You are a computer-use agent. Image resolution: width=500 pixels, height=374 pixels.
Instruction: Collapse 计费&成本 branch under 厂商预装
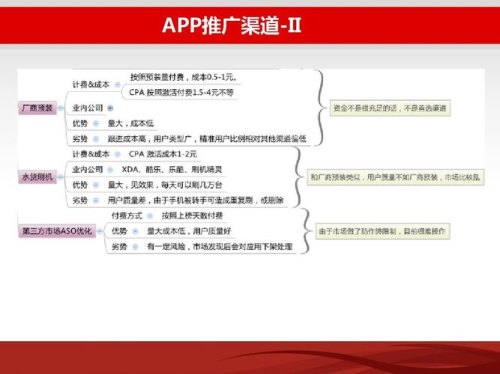pos(117,85)
